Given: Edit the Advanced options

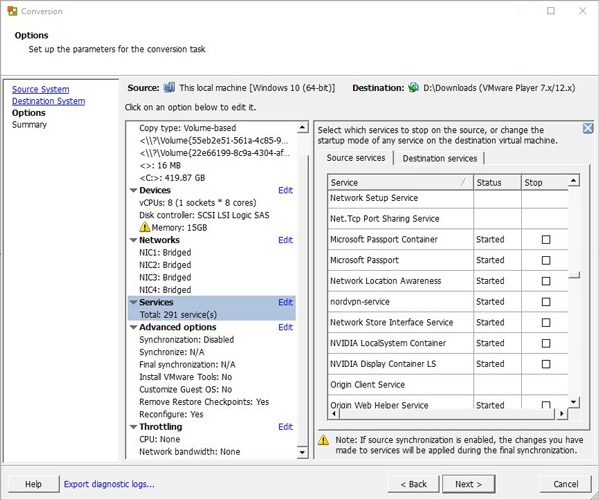Looking at the screenshot, I should pyautogui.click(x=285, y=327).
